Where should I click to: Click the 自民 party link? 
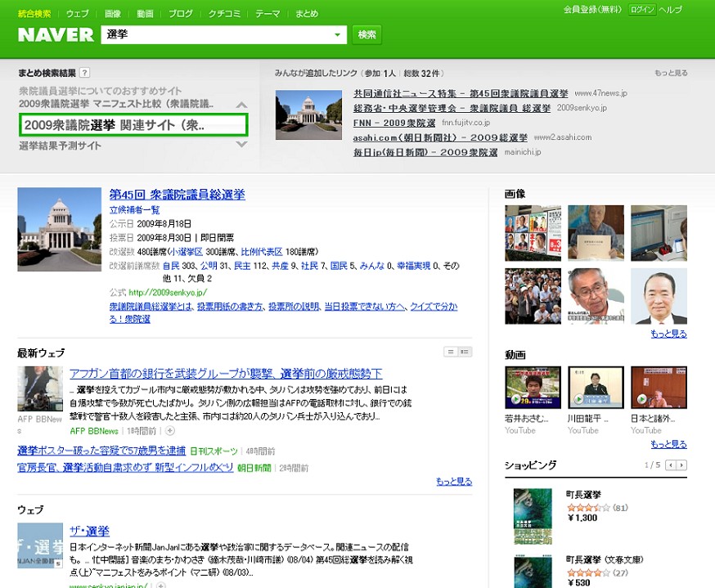coord(171,266)
